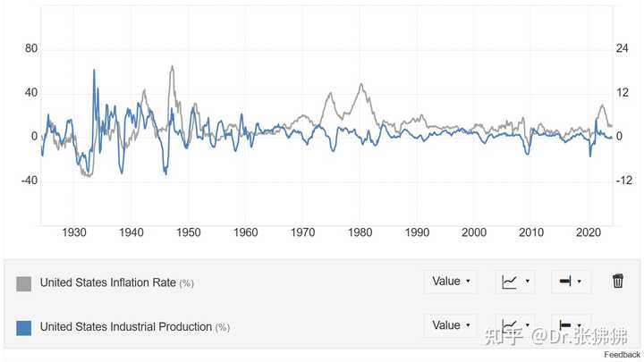Screen dimensions: 644x362
Task: Click the 1980 x-axis year label
Action: [x=360, y=232]
